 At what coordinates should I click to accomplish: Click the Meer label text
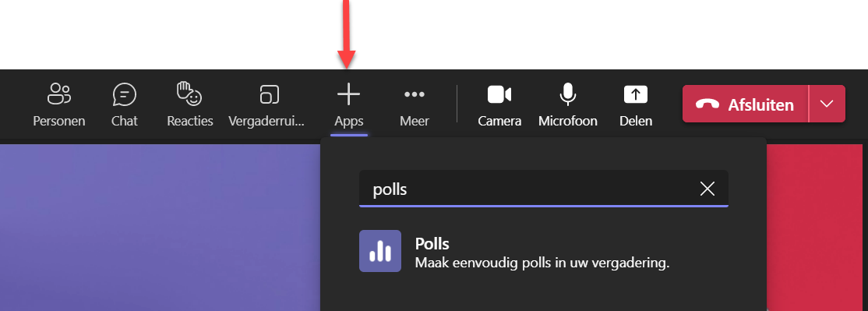pos(414,121)
